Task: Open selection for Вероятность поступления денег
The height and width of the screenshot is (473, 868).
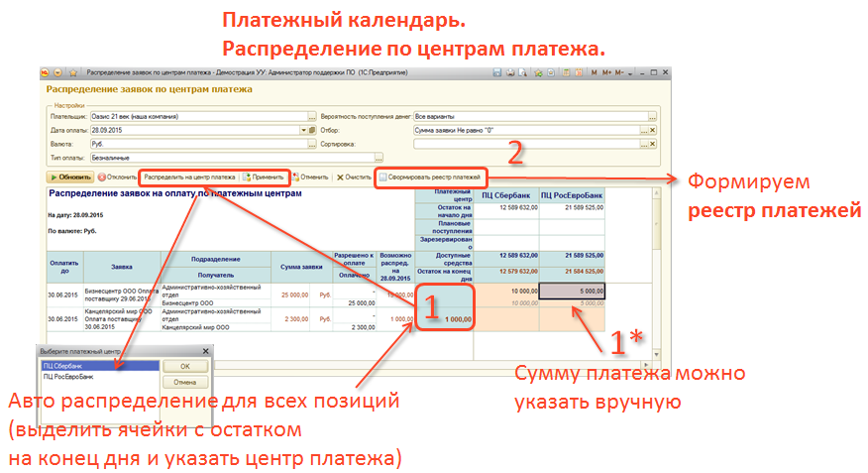Action: [x=651, y=116]
